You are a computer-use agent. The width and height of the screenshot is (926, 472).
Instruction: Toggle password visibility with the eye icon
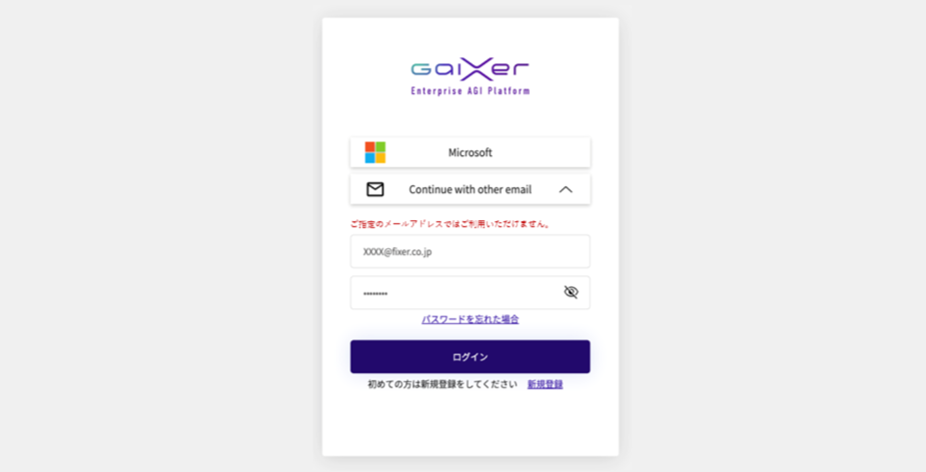(570, 292)
